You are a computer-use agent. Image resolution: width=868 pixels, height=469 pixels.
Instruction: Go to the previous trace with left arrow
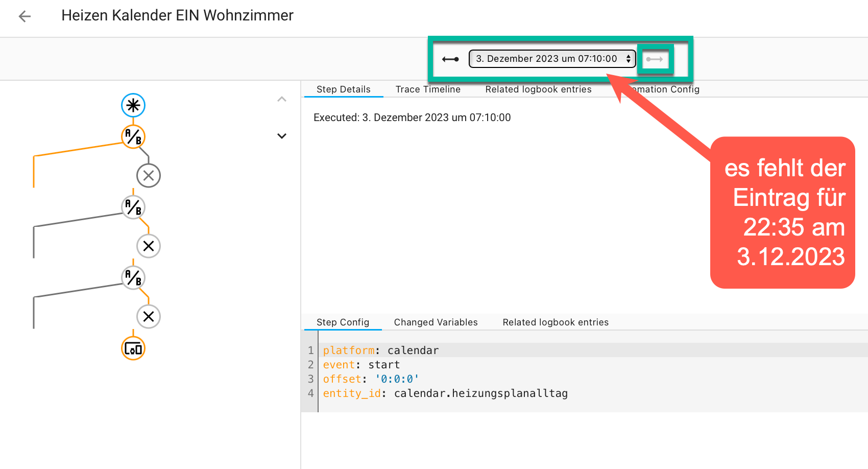[450, 59]
